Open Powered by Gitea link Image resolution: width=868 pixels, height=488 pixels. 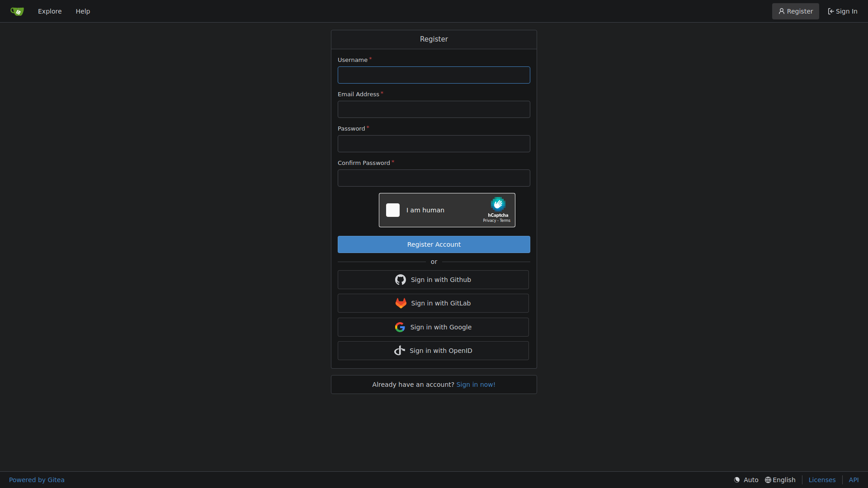click(x=37, y=480)
